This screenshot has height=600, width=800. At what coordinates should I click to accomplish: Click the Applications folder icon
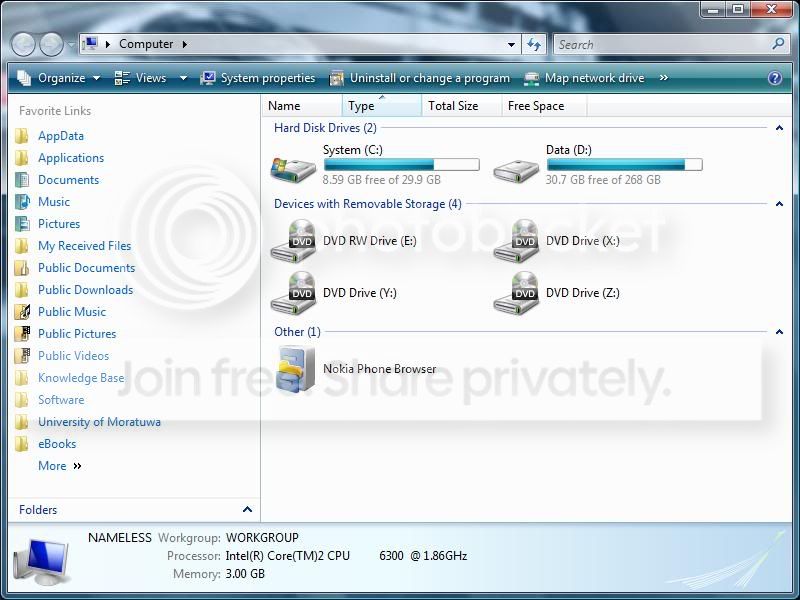[x=21, y=158]
